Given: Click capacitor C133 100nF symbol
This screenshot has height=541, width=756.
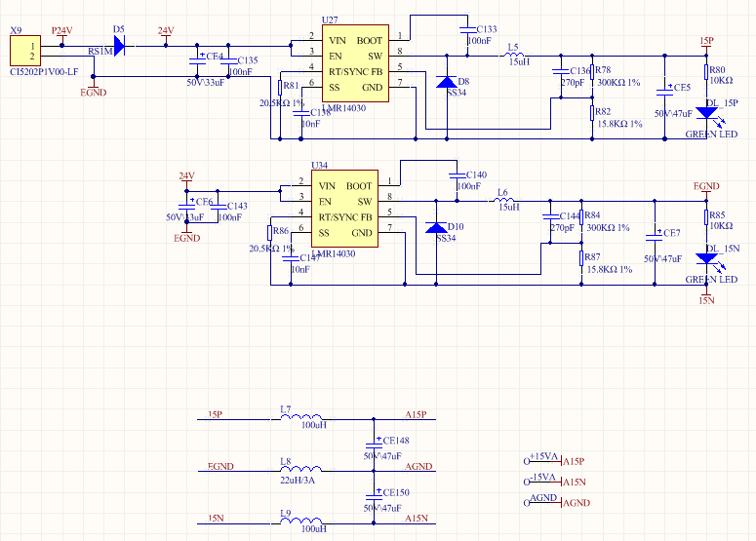Looking at the screenshot, I should click(467, 30).
